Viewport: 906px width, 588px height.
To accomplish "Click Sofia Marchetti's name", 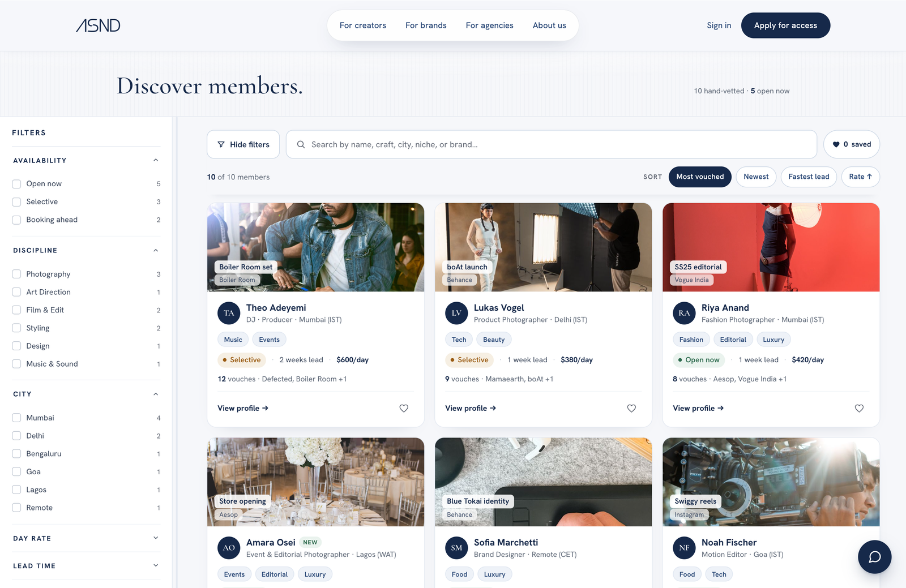I will point(506,542).
